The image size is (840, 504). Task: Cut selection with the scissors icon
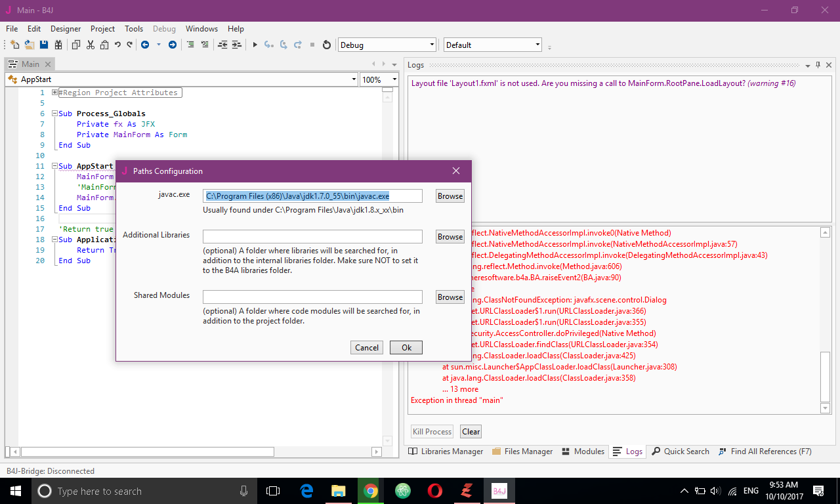pos(91,45)
